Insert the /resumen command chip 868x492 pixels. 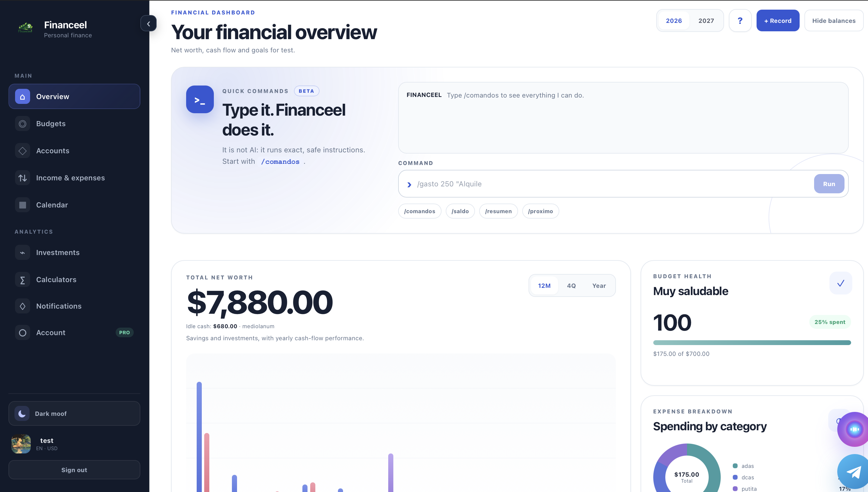pyautogui.click(x=498, y=211)
